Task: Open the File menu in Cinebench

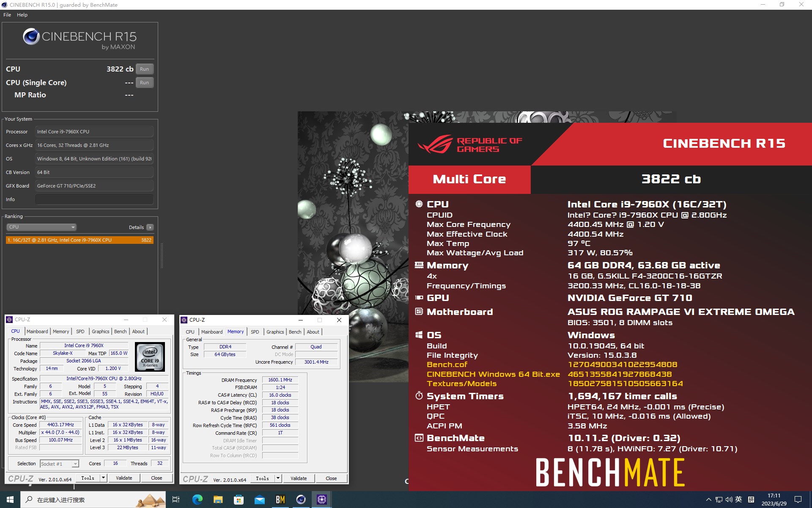Action: [7, 15]
